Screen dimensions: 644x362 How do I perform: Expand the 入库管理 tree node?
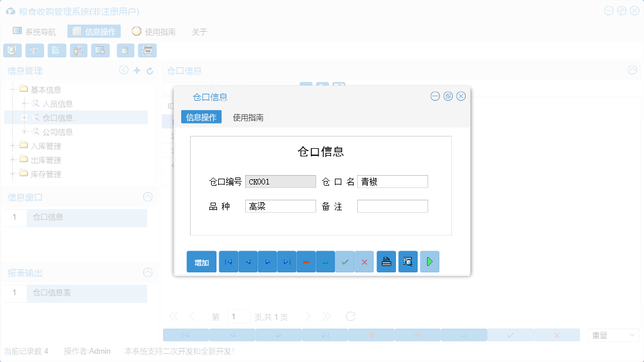point(13,146)
